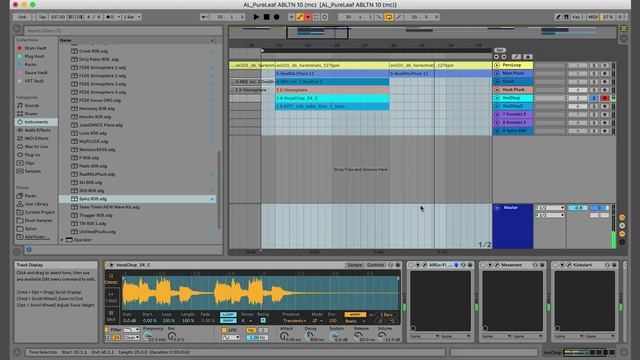Click the Key map mode switch
The image size is (640, 360).
pos(576,17)
